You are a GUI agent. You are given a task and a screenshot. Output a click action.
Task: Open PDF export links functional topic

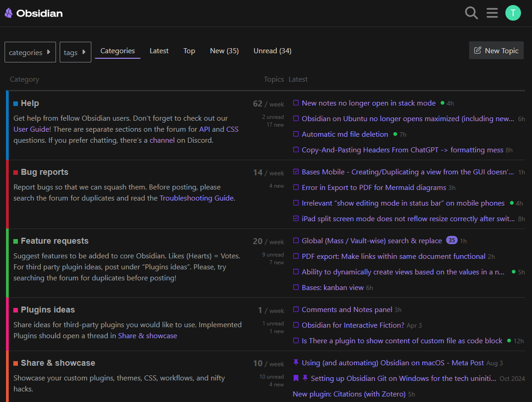[393, 257]
